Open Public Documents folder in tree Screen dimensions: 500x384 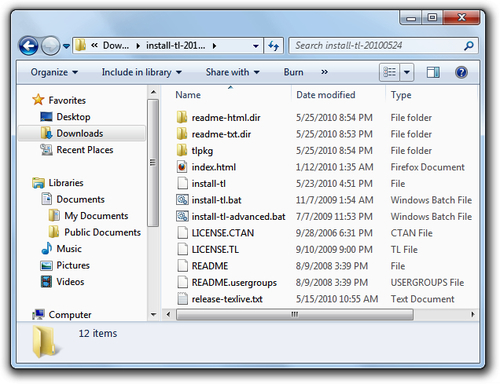click(x=102, y=232)
